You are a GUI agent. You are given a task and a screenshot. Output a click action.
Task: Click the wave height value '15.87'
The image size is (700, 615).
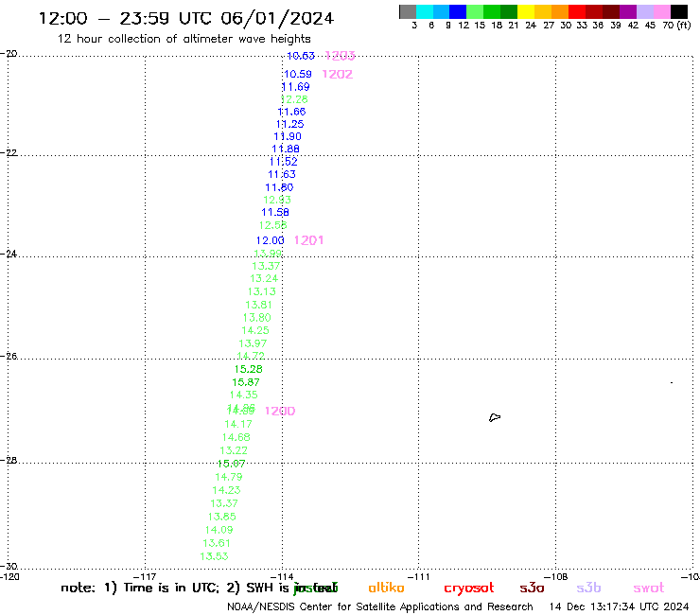246,382
